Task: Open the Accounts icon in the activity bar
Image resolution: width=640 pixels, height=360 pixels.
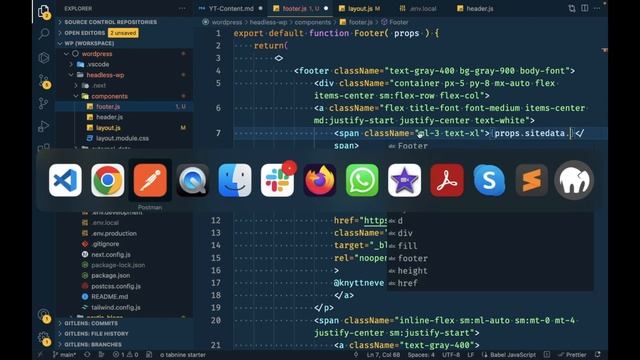Action: coord(43,315)
